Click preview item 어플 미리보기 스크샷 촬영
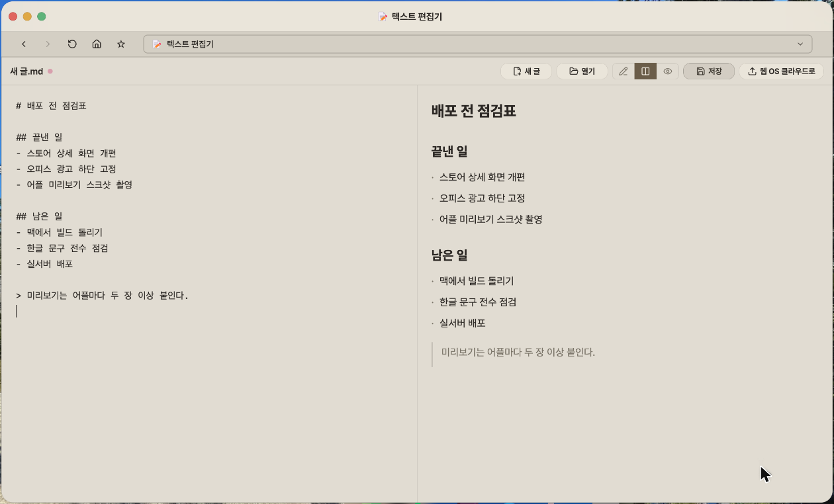The width and height of the screenshot is (834, 504). [491, 220]
